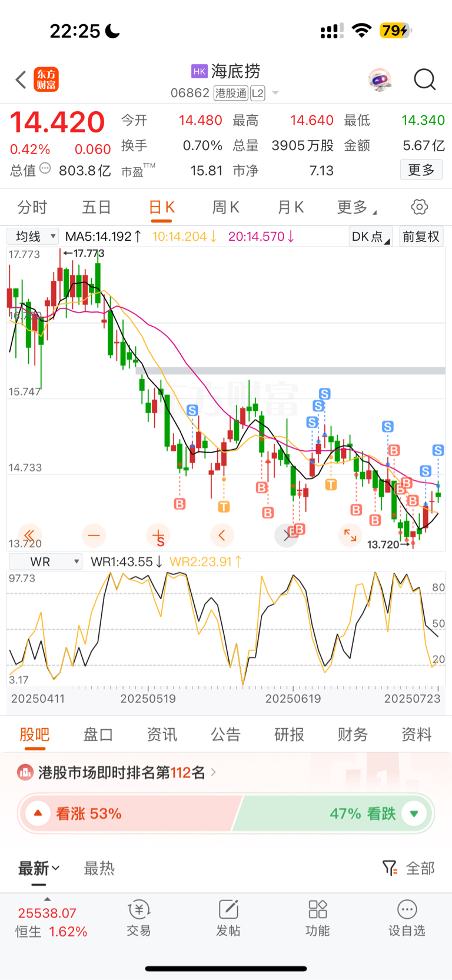Open the 港股市场即时排名第112名 link
The height and width of the screenshot is (980, 452).
coord(122,772)
